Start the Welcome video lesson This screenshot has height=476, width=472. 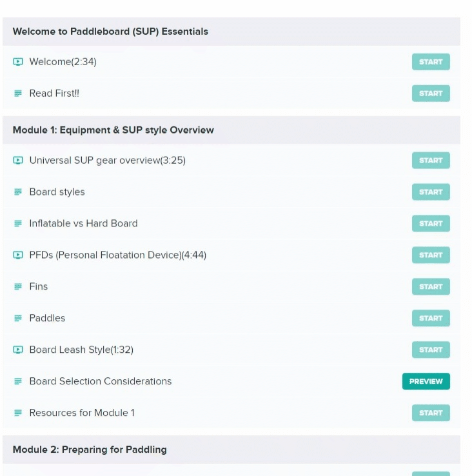[431, 62]
